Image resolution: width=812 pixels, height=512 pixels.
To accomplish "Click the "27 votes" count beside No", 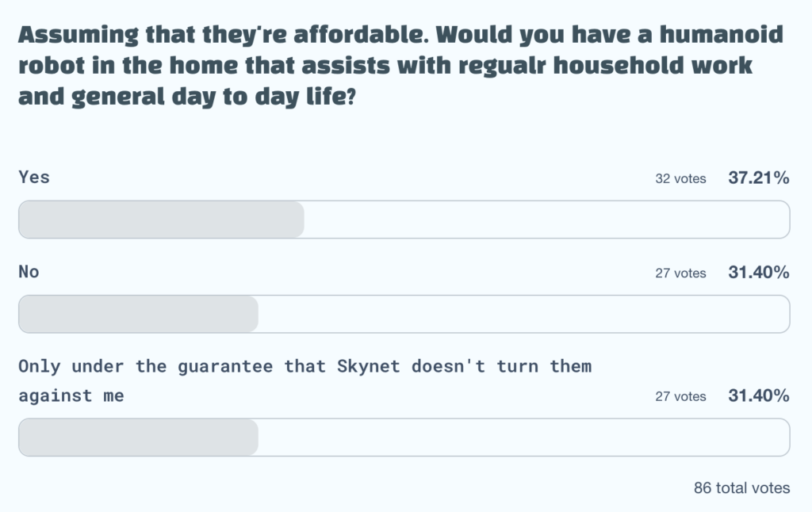I will 680,273.
